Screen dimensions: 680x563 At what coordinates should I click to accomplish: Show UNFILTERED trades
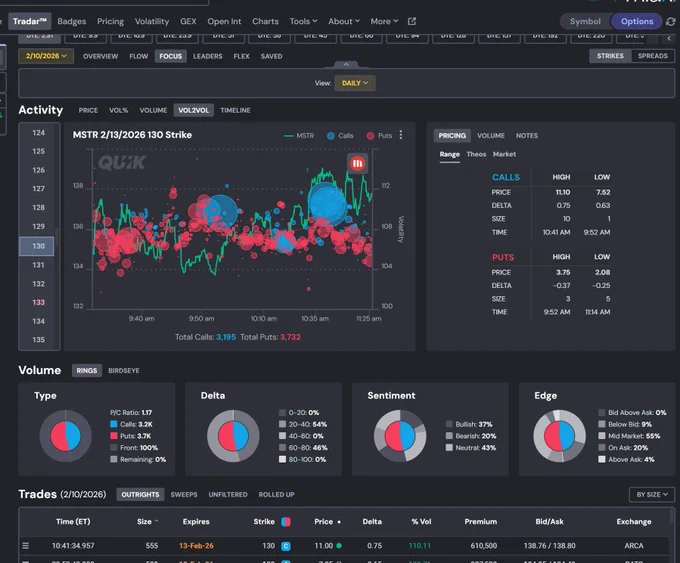pos(228,494)
